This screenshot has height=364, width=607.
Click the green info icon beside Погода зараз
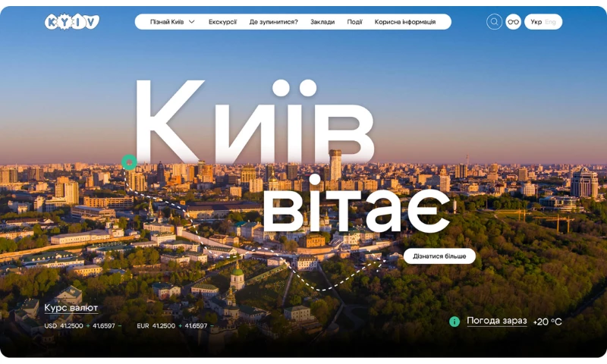[x=454, y=322]
